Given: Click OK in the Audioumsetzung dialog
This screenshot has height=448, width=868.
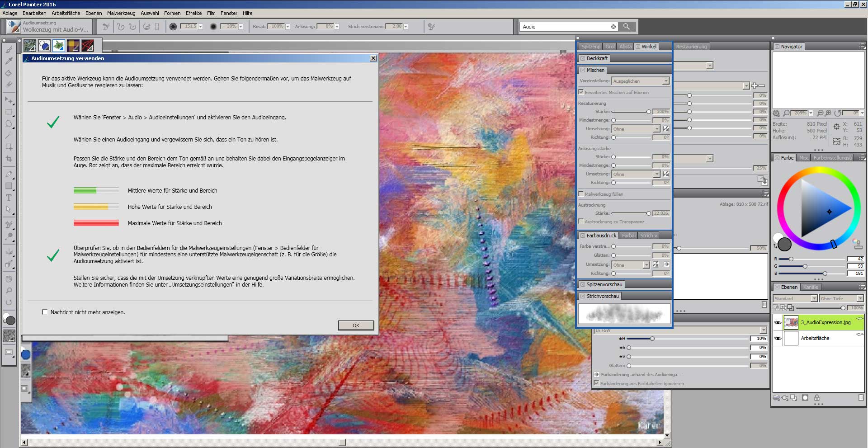Looking at the screenshot, I should point(356,325).
